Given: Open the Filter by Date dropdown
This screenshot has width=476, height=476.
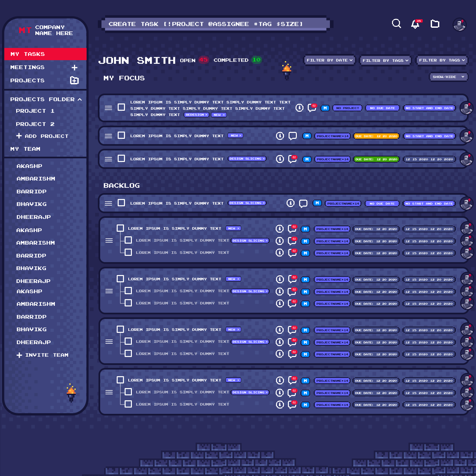Looking at the screenshot, I should pos(329,60).
